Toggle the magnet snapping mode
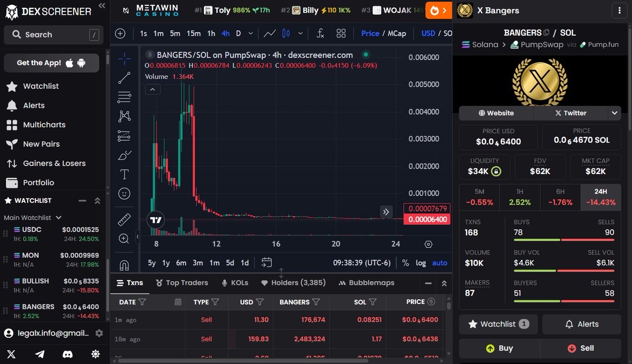 point(124,265)
